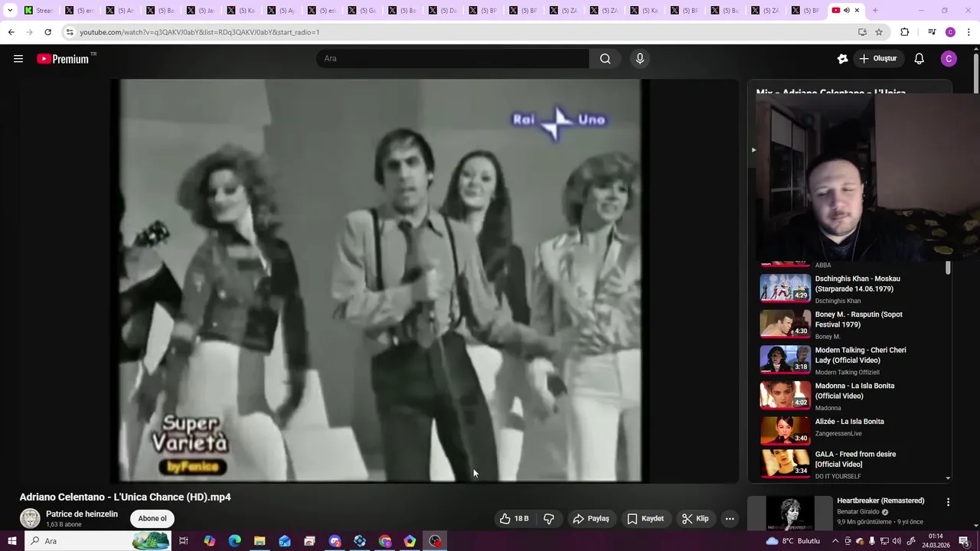The height and width of the screenshot is (551, 980).
Task: Subscribe with 'Abone ol' button
Action: (152, 519)
